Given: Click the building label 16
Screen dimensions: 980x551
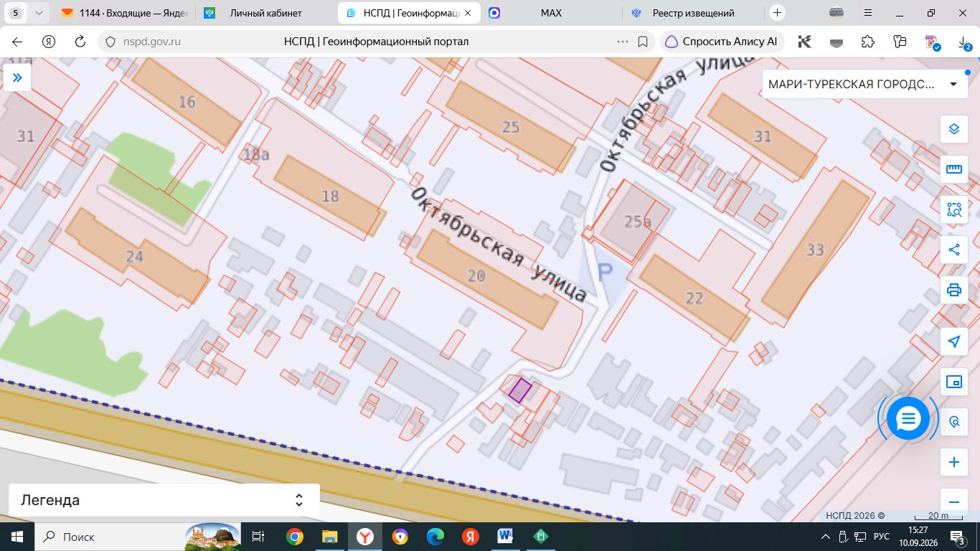Looking at the screenshot, I should tap(187, 102).
